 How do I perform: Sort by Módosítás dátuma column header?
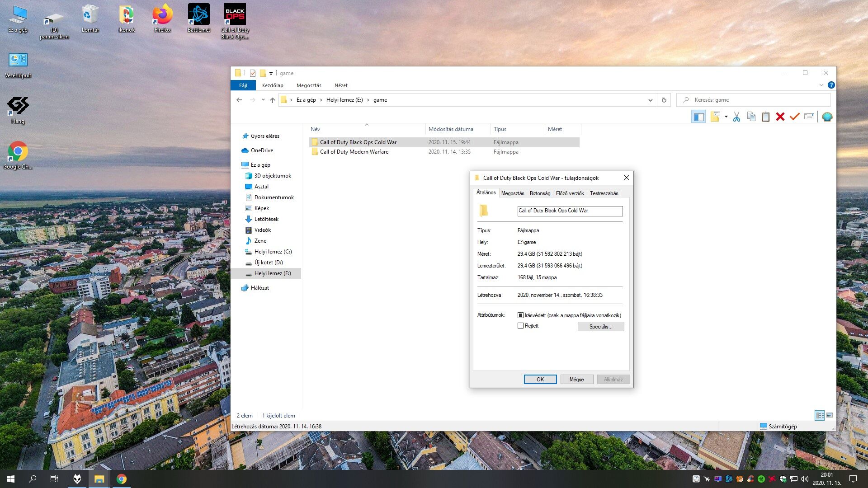pos(458,129)
